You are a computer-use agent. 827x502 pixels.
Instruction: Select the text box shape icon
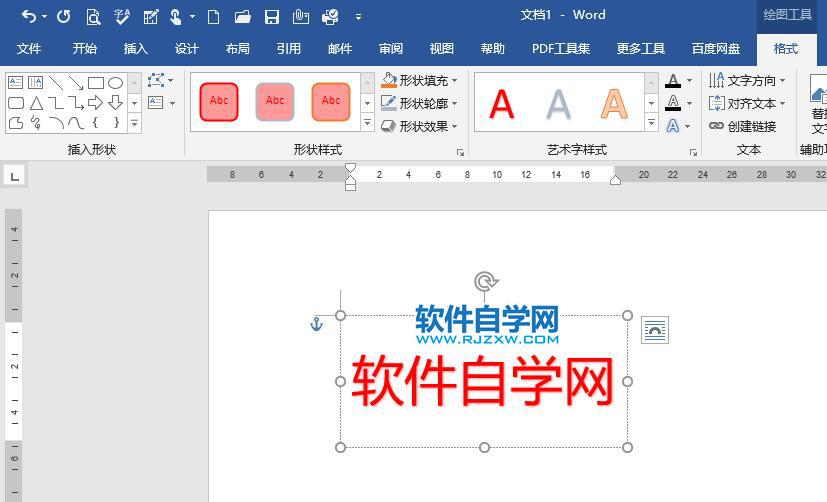coord(15,83)
